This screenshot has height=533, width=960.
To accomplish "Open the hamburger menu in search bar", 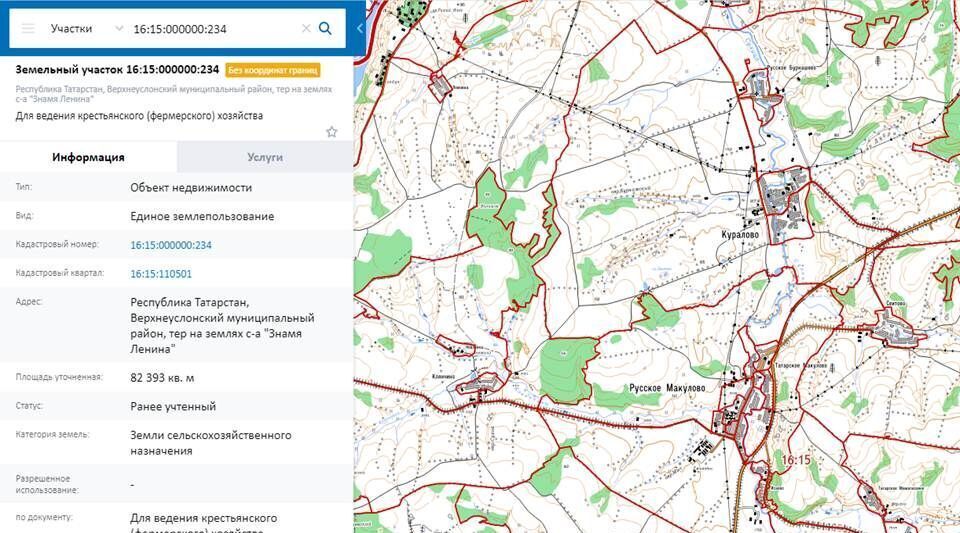I will pyautogui.click(x=28, y=29).
